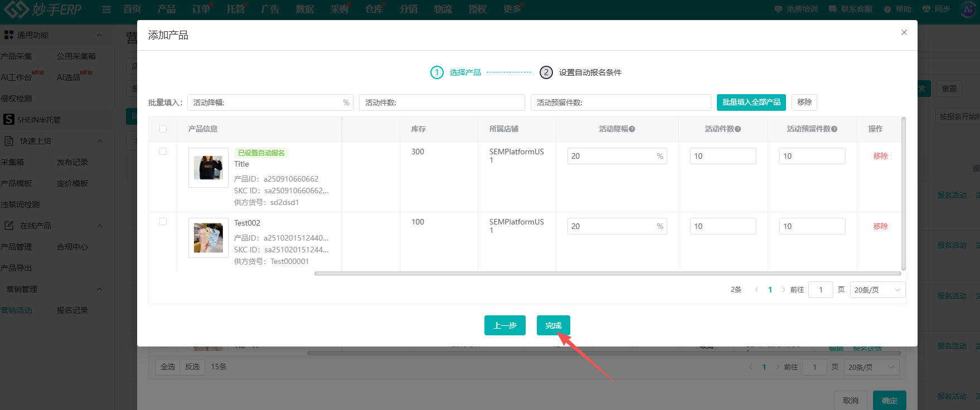Edit 活动预留件数 value for Test002 row
Viewport: 980px width, 410px height.
tap(812, 226)
